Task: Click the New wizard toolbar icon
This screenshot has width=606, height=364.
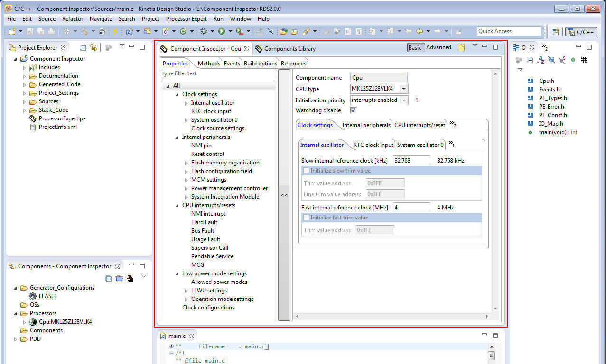Action: 11,31
